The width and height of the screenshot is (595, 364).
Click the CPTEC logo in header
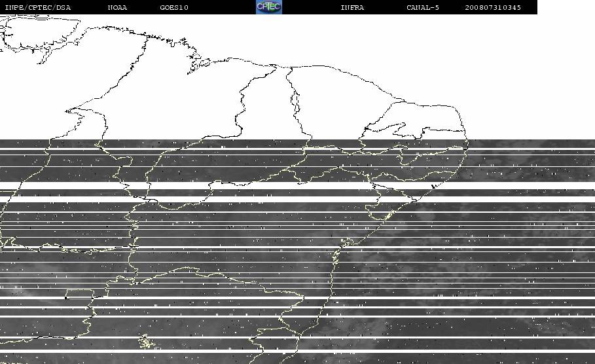point(269,7)
